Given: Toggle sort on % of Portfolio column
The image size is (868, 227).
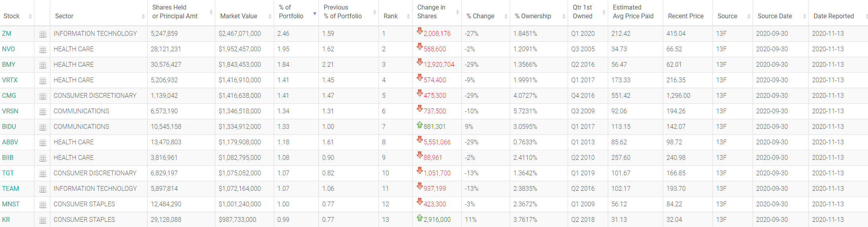Looking at the screenshot, I should 291,12.
